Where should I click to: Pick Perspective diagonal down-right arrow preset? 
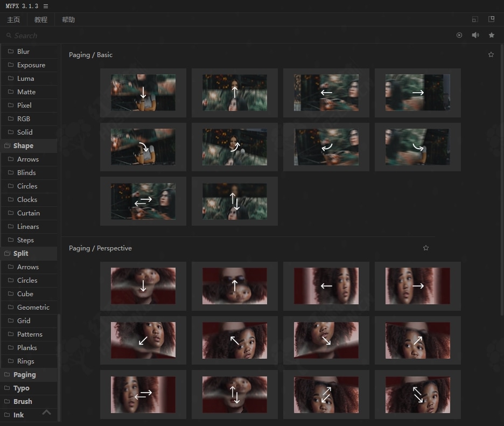pyautogui.click(x=326, y=340)
